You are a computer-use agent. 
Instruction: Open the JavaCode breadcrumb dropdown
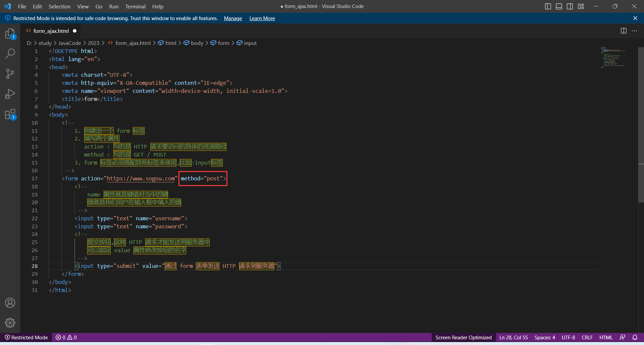tap(69, 43)
